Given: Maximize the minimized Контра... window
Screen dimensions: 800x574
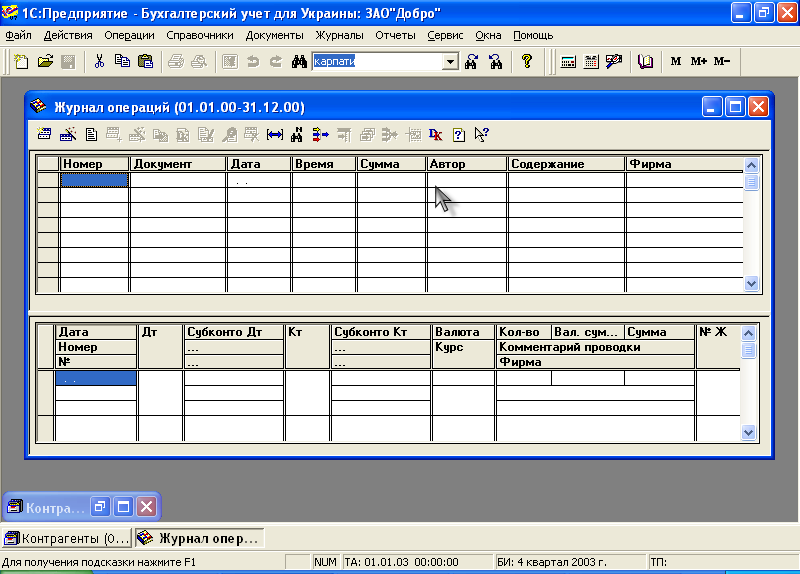Looking at the screenshot, I should pyautogui.click(x=123, y=507).
